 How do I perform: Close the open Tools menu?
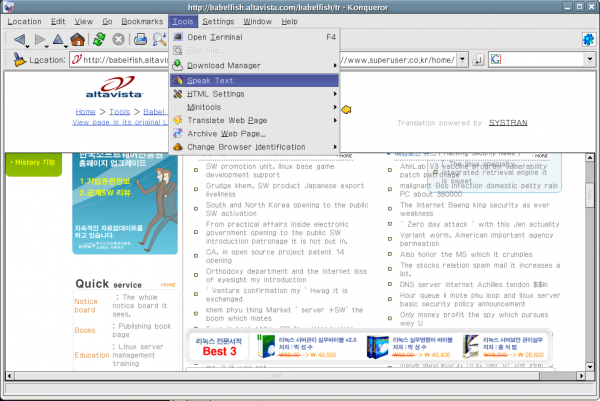[x=183, y=21]
